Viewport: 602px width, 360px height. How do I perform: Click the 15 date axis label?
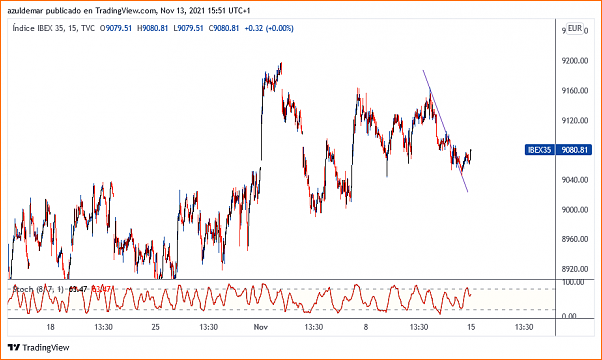point(471,327)
